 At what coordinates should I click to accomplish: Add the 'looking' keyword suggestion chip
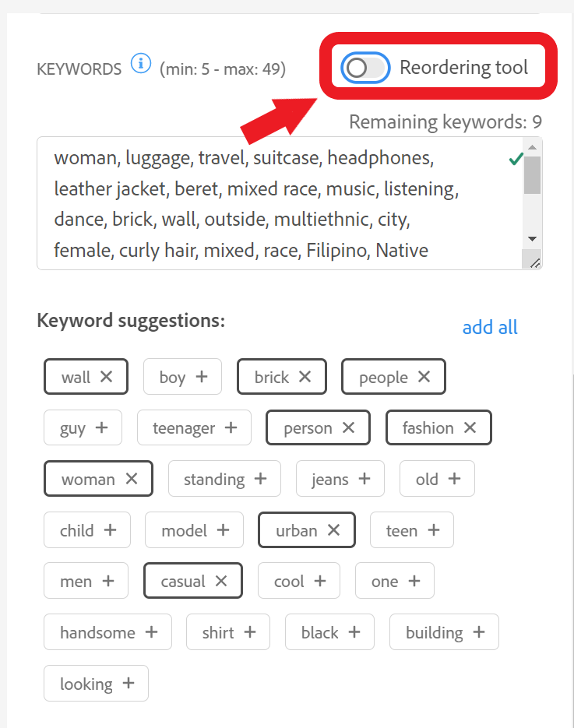tap(96, 684)
